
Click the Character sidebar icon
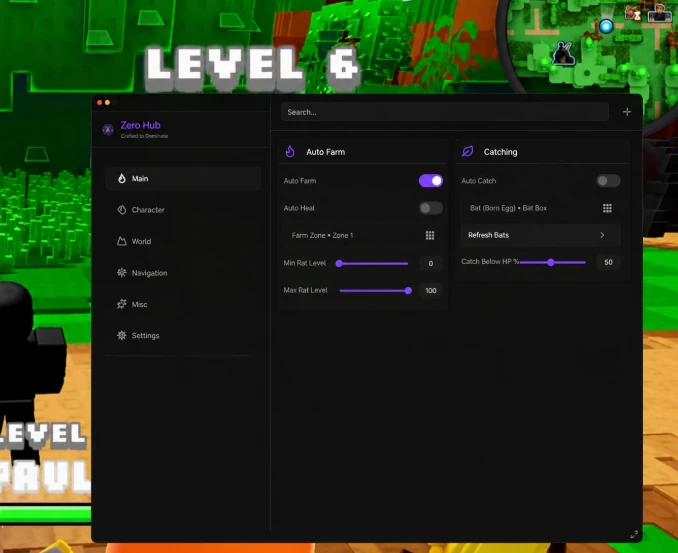(x=122, y=210)
